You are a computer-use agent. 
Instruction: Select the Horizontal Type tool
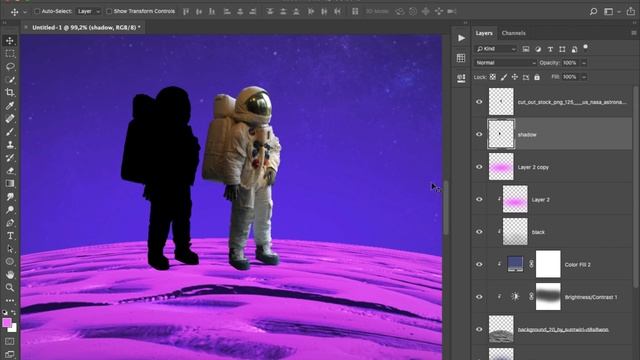[x=10, y=236]
